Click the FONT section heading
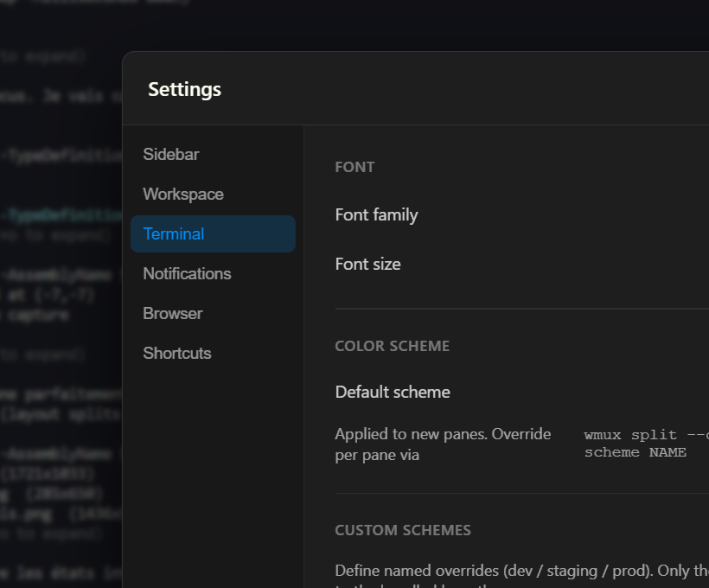The height and width of the screenshot is (588, 709). (354, 168)
